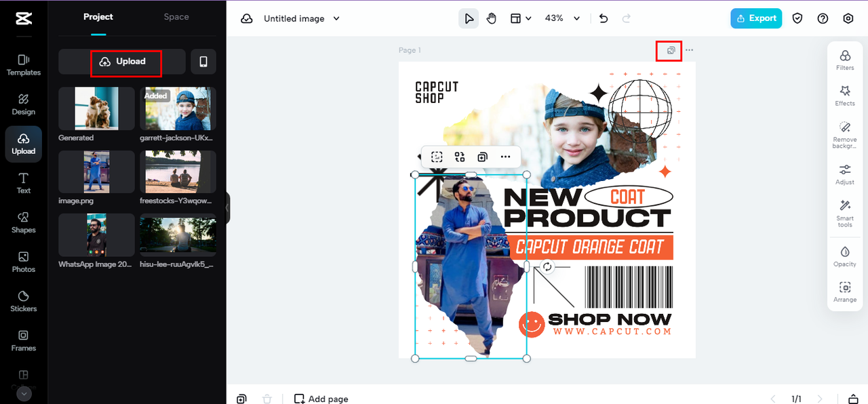Open the Filters panel
The image size is (868, 404).
pyautogui.click(x=845, y=60)
